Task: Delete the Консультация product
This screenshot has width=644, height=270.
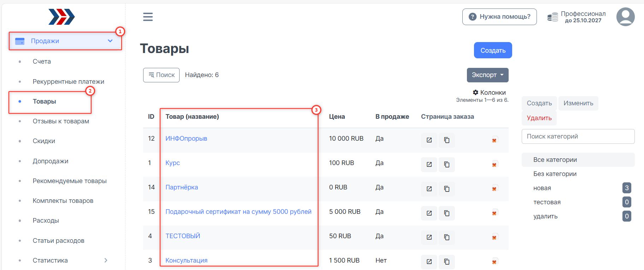Action: 494,262
